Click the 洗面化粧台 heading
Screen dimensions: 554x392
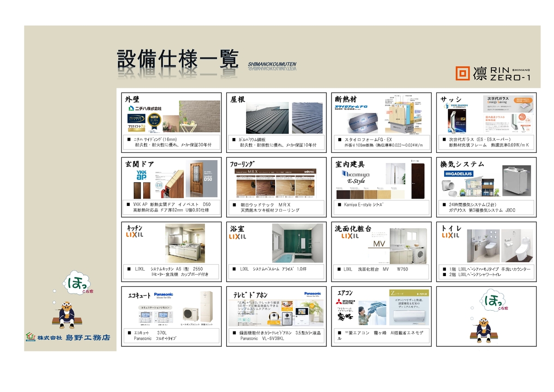[353, 228]
